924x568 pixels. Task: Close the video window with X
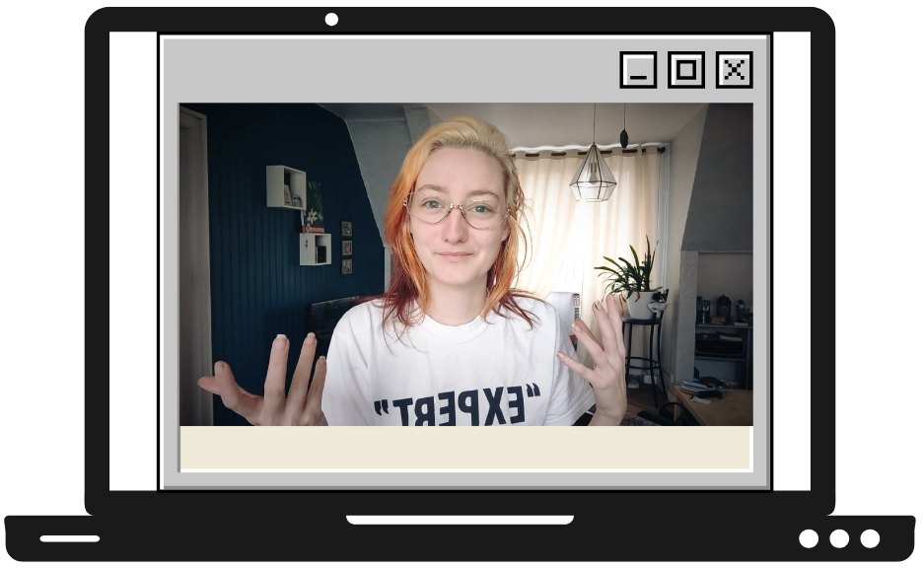pos(735,70)
